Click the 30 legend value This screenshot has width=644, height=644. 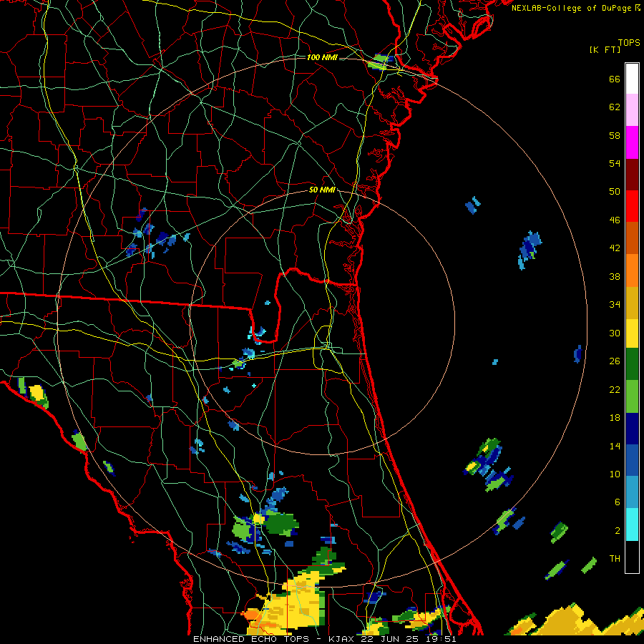tap(615, 333)
